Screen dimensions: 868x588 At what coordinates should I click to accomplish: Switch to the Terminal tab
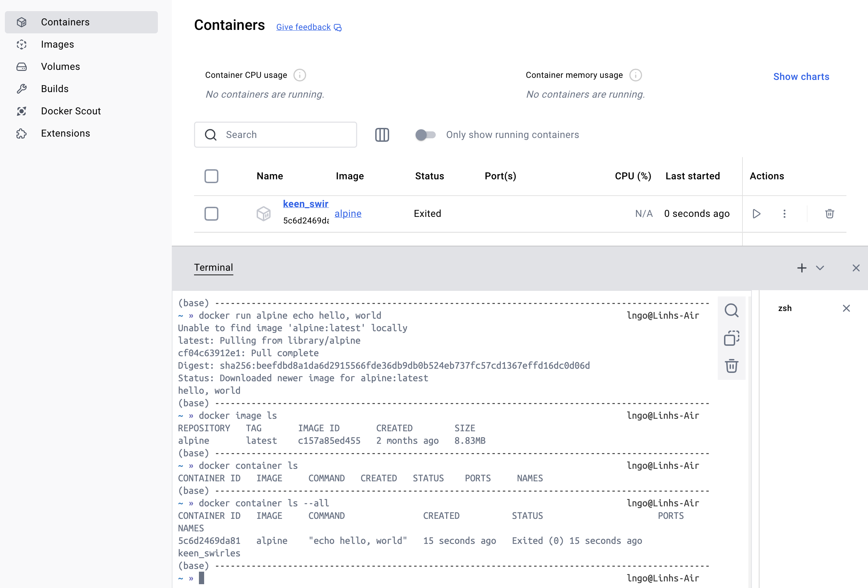pos(213,267)
